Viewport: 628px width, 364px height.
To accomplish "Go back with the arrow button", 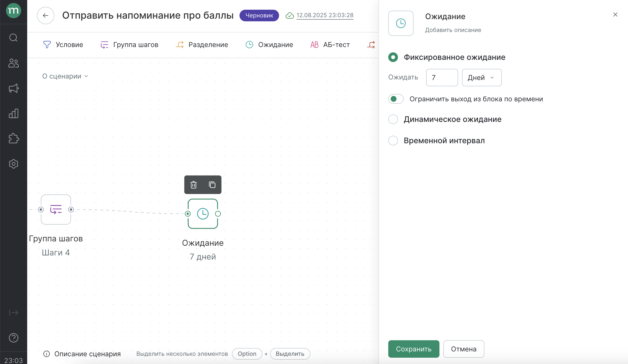I will coord(46,16).
